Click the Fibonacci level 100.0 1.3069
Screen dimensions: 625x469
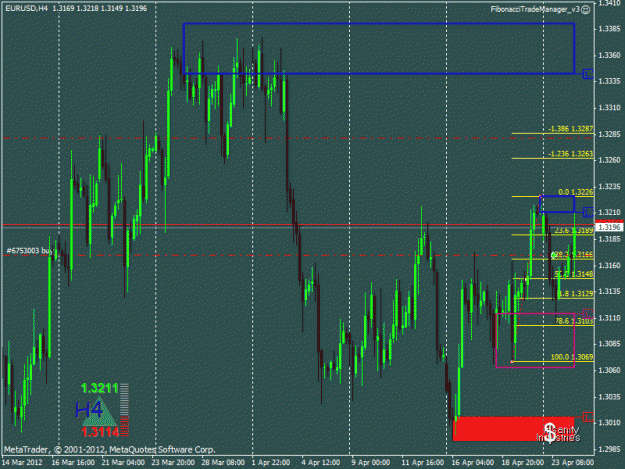[x=572, y=357]
